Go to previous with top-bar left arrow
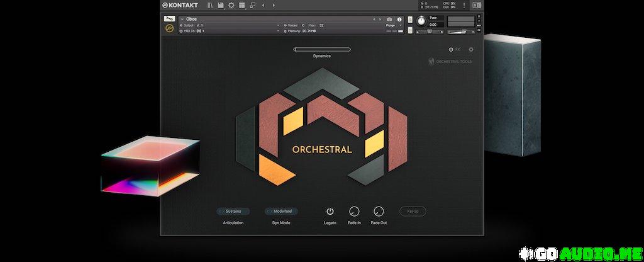Screen dimensions: 644x262 [x=263, y=5]
